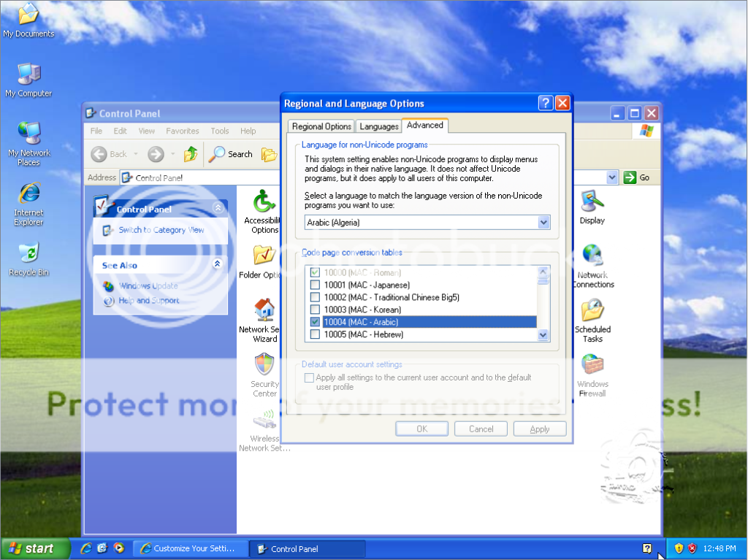This screenshot has height=560, width=748.
Task: Select the Advanced tab
Action: [x=424, y=125]
